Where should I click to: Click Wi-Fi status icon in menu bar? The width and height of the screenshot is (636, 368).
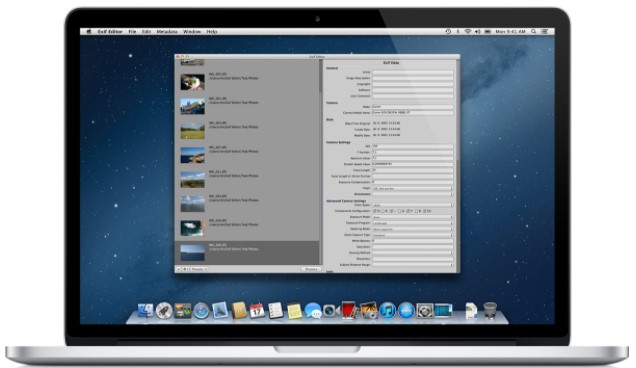[x=467, y=31]
